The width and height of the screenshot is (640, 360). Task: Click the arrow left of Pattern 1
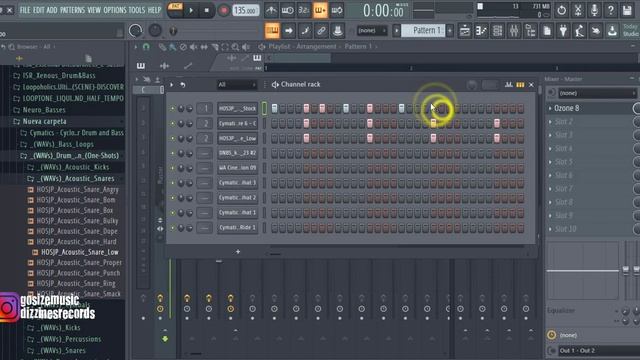(x=396, y=31)
